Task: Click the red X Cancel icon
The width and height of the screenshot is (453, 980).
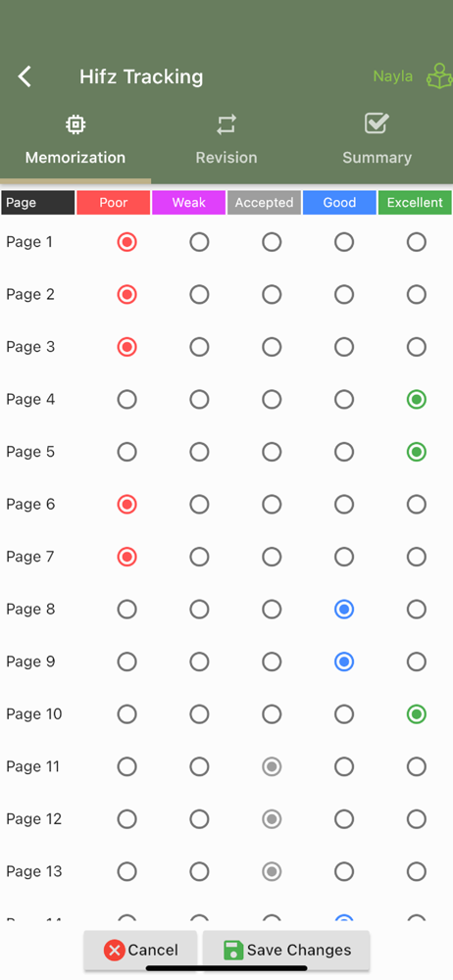Action: tap(114, 951)
